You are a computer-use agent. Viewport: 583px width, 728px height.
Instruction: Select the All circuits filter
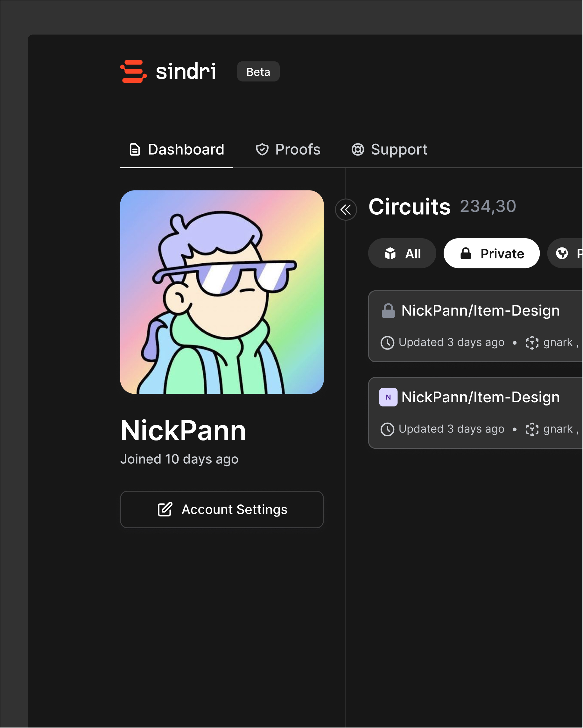pos(402,253)
